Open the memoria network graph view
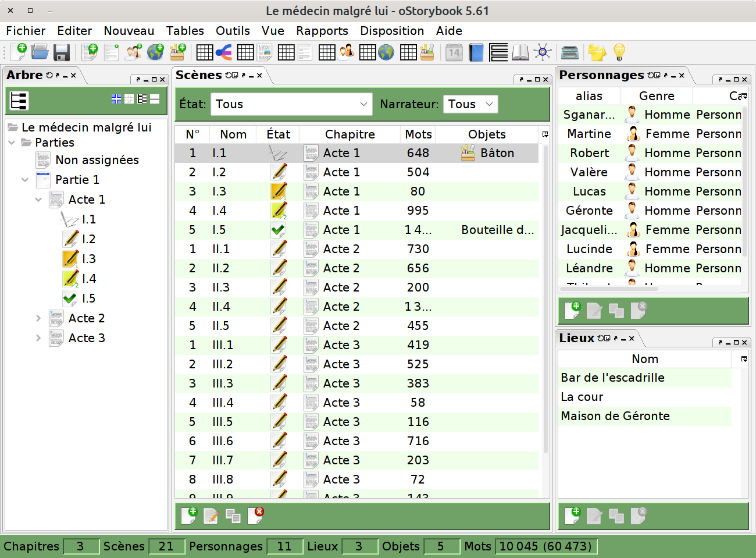 [543, 52]
